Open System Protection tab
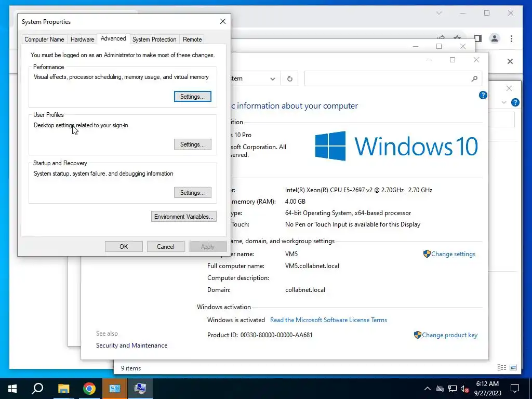Viewport: 532px width, 399px height. (x=154, y=39)
